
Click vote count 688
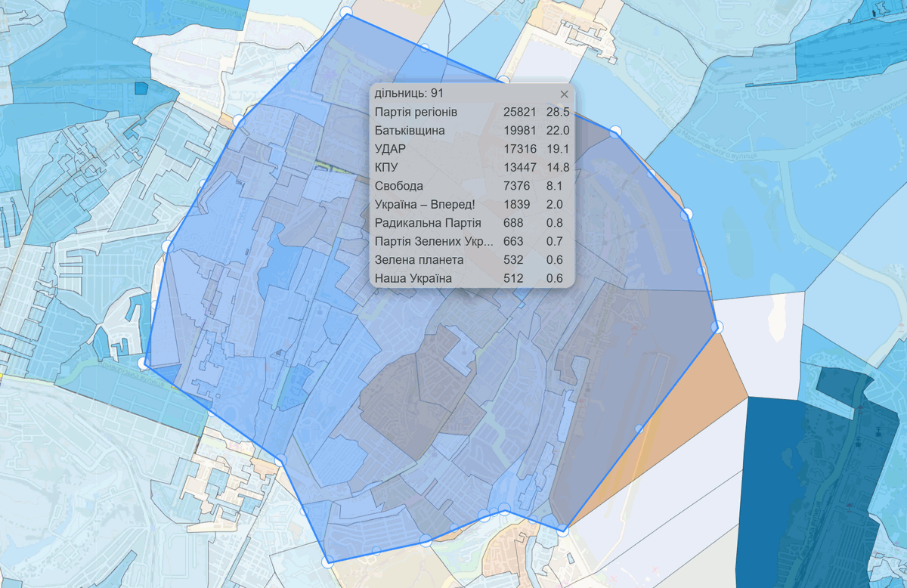tap(514, 223)
